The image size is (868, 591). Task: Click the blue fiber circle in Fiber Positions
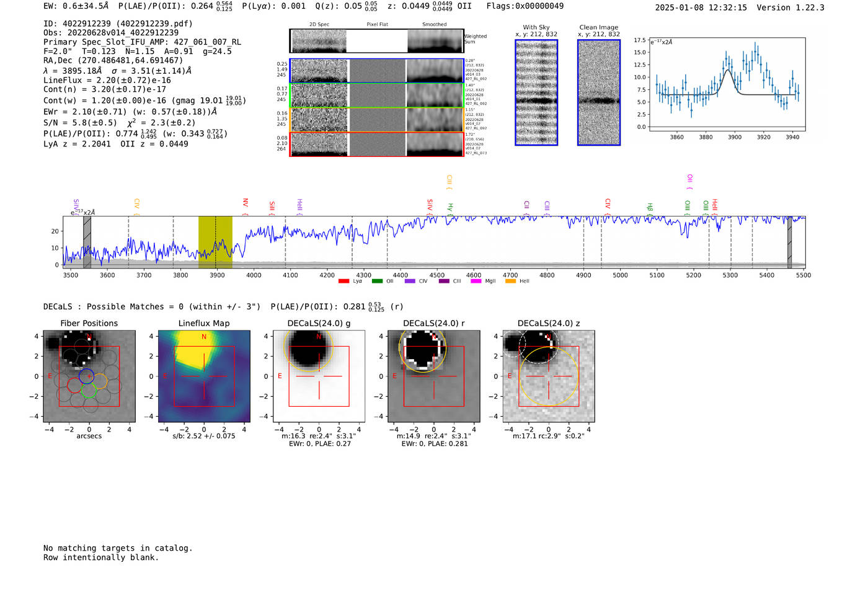pos(86,375)
